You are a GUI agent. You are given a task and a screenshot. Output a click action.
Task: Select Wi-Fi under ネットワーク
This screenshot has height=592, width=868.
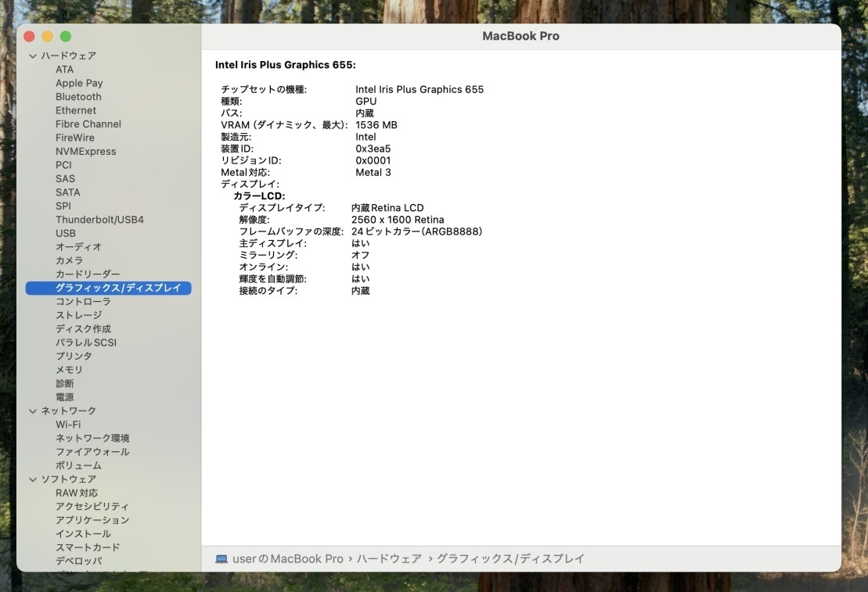68,425
